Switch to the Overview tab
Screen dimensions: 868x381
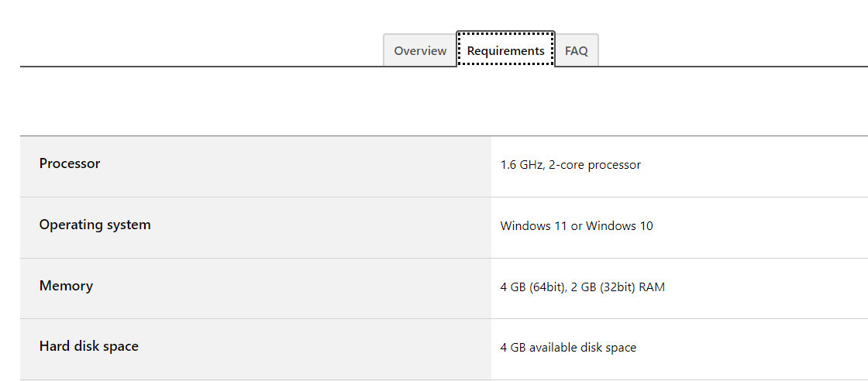pos(420,51)
